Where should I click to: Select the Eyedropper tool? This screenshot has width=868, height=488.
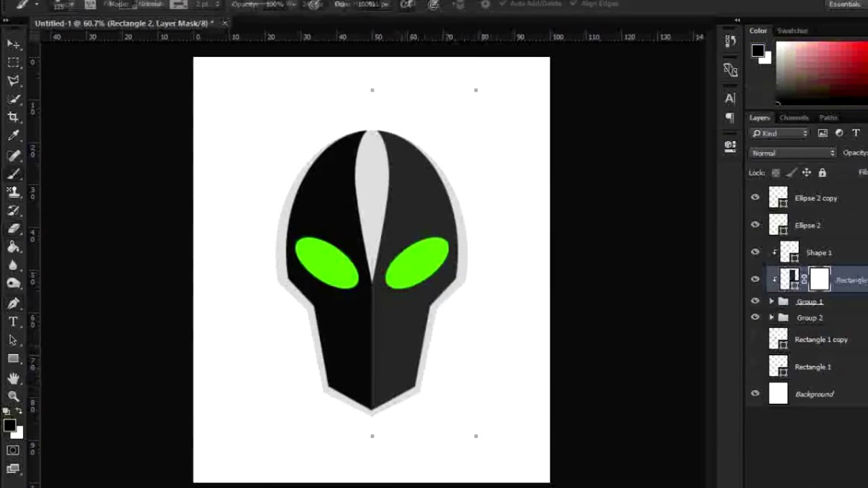coord(14,136)
